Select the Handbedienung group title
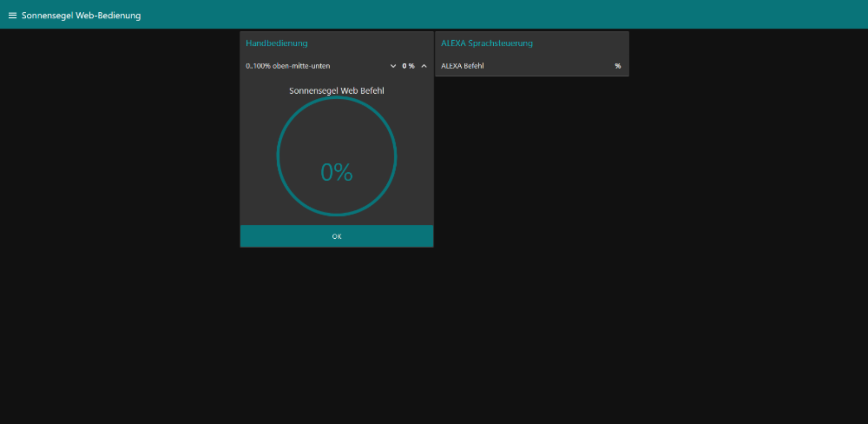Image resolution: width=868 pixels, height=424 pixels. [277, 43]
